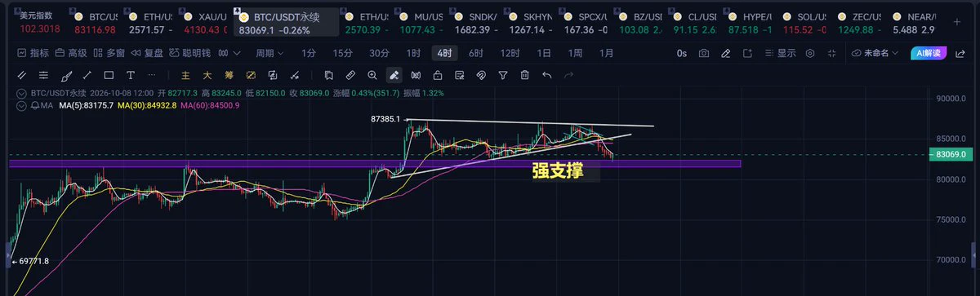The image size is (980, 296).
Task: Switch to the 1周 timeframe
Action: pyautogui.click(x=575, y=53)
